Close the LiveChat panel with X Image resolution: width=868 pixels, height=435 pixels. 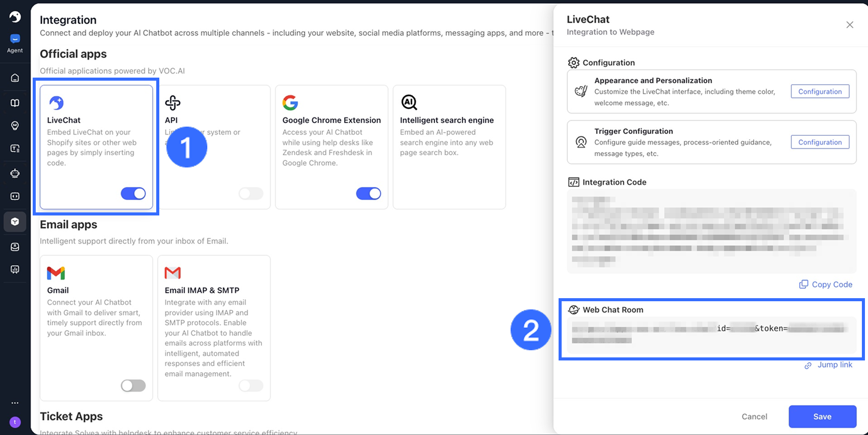[850, 25]
